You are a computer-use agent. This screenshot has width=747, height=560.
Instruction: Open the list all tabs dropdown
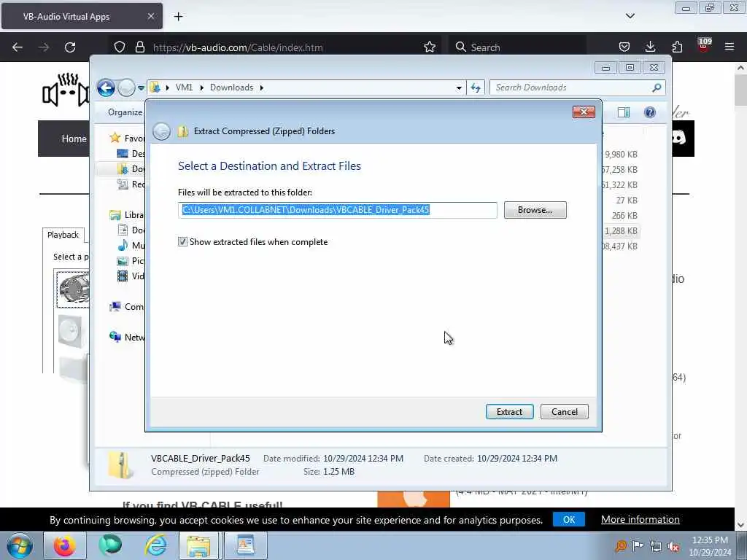coord(630,16)
